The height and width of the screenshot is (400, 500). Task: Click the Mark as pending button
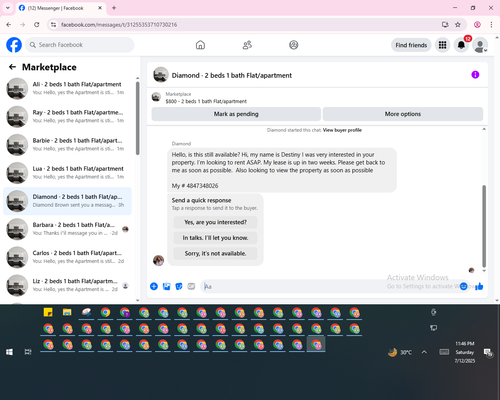pyautogui.click(x=236, y=114)
